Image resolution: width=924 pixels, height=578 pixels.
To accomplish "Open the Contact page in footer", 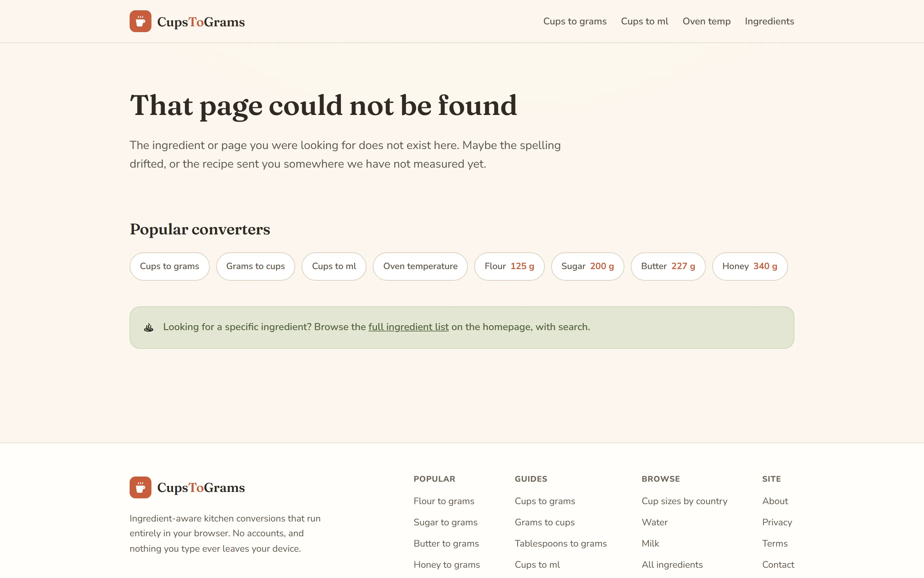I will [x=778, y=565].
